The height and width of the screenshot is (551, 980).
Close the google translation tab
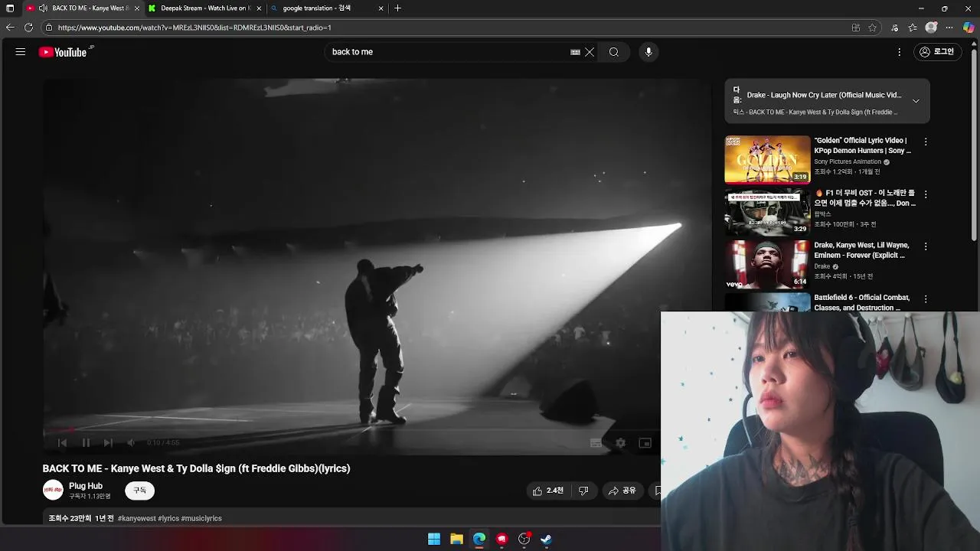(381, 8)
